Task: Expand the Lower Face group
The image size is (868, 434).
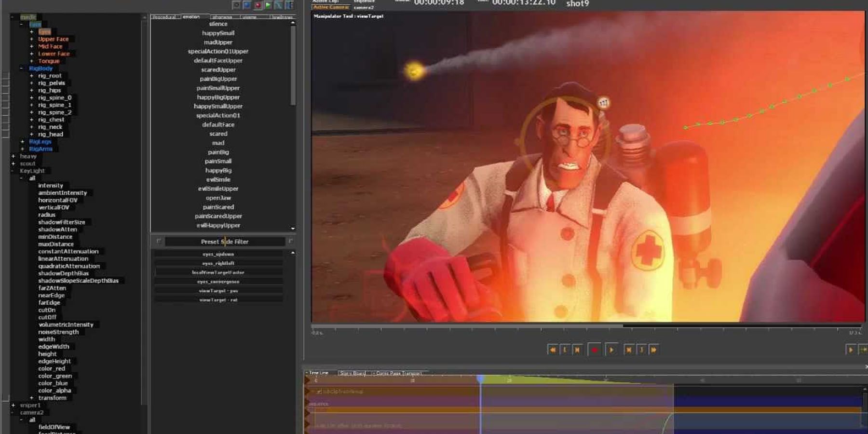Action: 32,54
